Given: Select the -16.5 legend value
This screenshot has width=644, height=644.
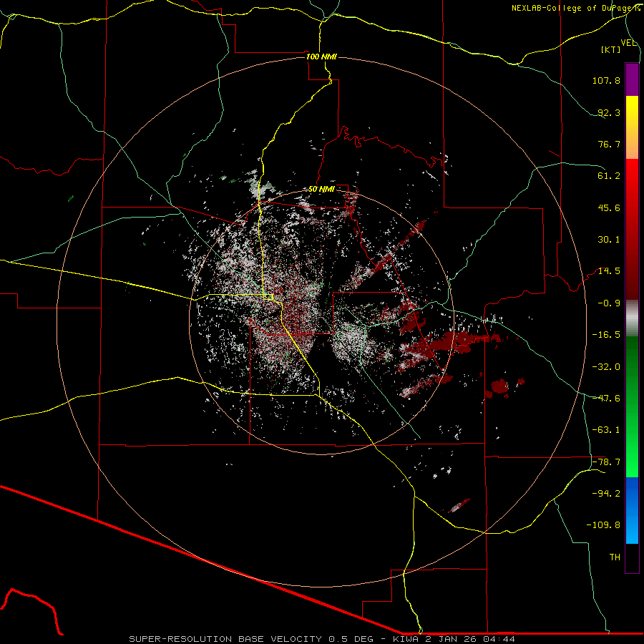Looking at the screenshot, I should pos(606,335).
